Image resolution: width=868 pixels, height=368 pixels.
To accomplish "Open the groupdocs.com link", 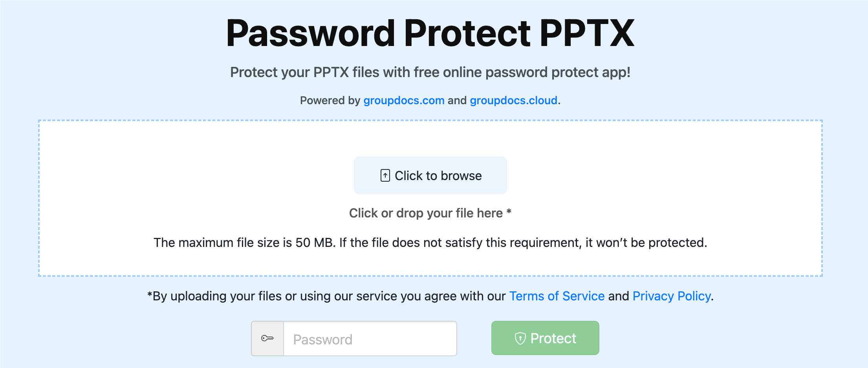I will (x=404, y=101).
